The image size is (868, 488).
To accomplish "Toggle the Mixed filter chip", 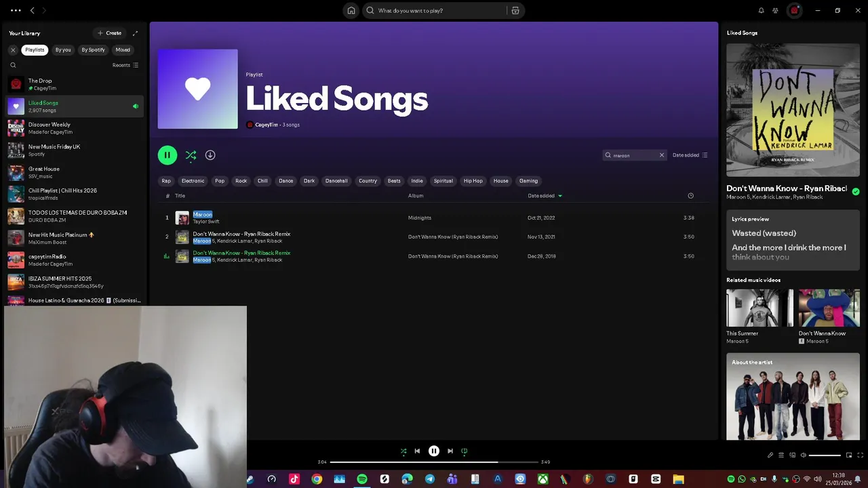I will point(123,49).
